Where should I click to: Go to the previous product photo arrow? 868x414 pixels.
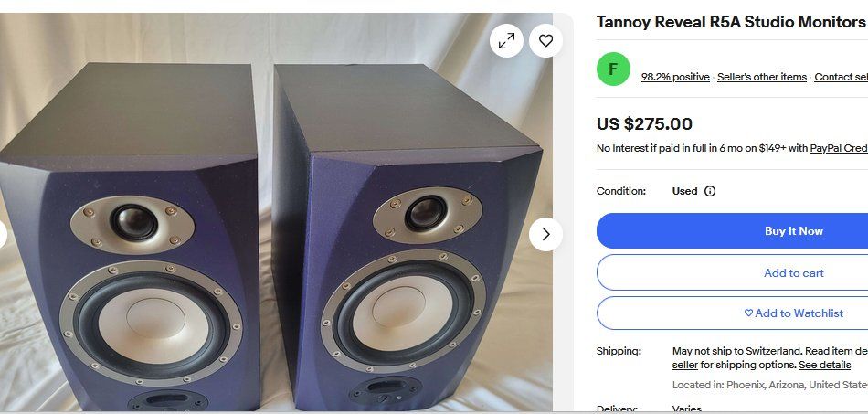click(2, 234)
